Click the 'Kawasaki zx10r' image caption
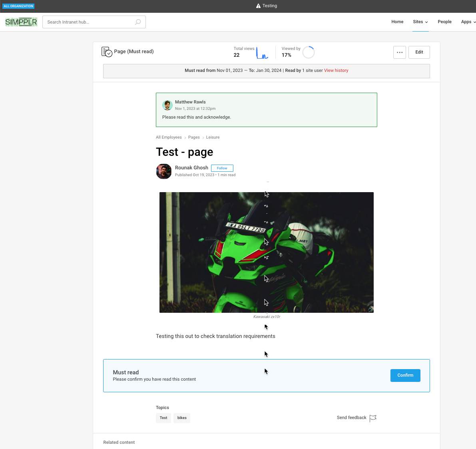The height and width of the screenshot is (449, 476). [267, 317]
